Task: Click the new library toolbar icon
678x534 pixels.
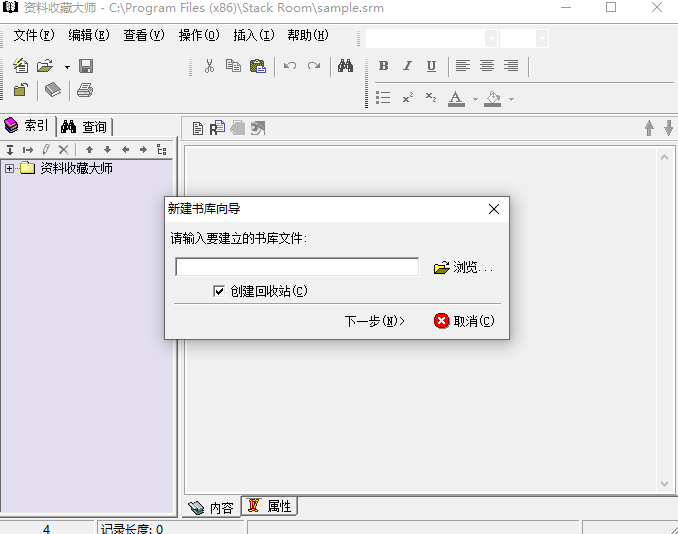Action: tap(20, 66)
